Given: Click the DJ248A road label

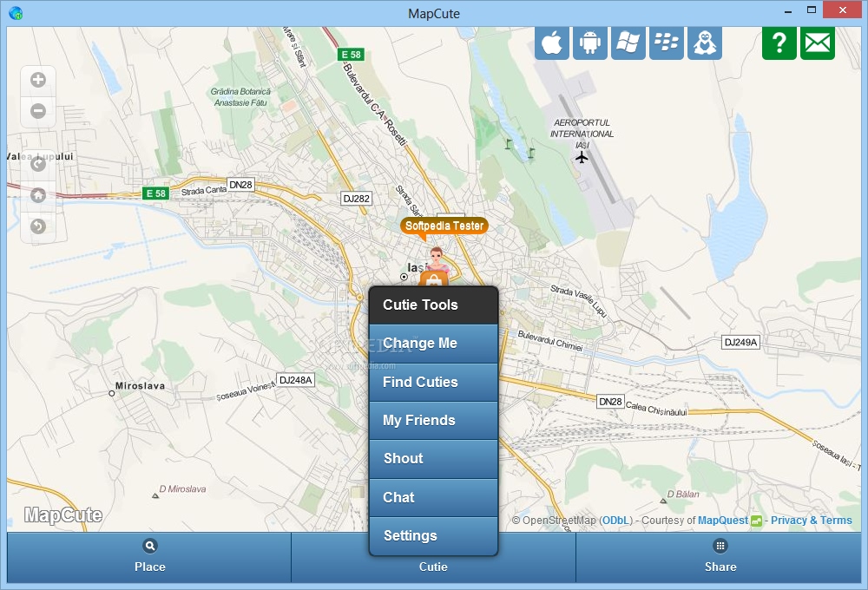Looking at the screenshot, I should 296,380.
